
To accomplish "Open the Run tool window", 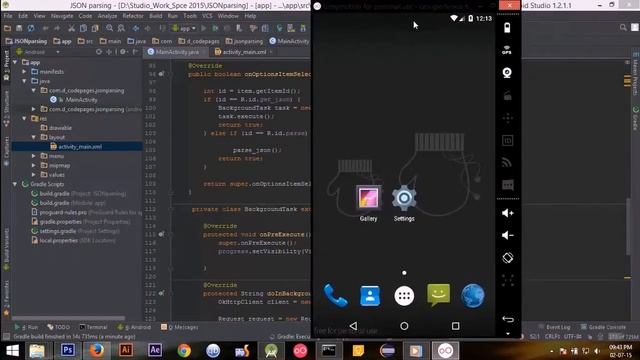I will pos(27,327).
